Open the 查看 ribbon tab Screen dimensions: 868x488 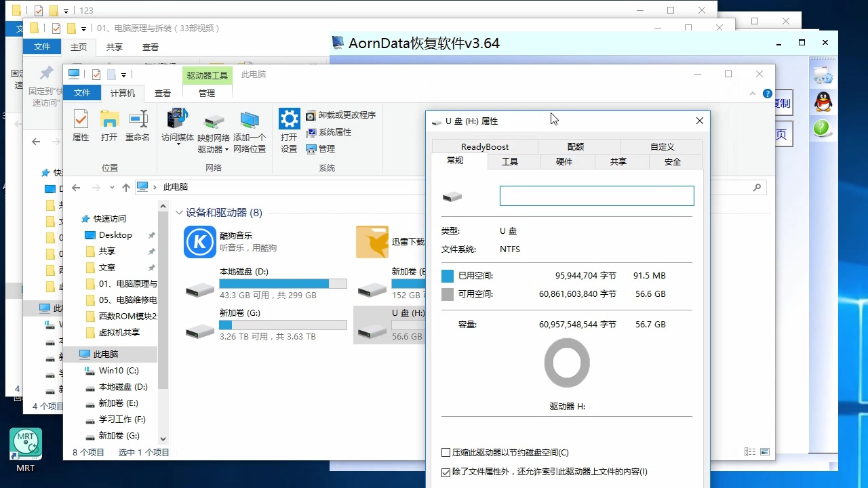(x=163, y=93)
